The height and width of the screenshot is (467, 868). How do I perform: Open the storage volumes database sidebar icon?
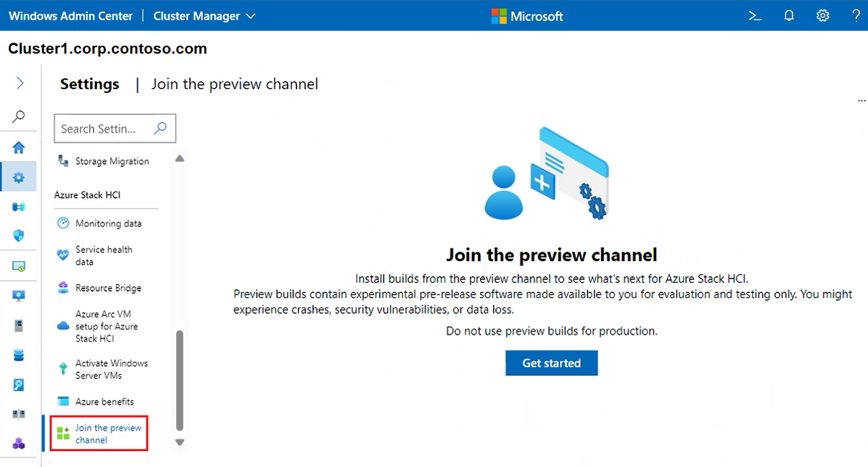point(19,355)
